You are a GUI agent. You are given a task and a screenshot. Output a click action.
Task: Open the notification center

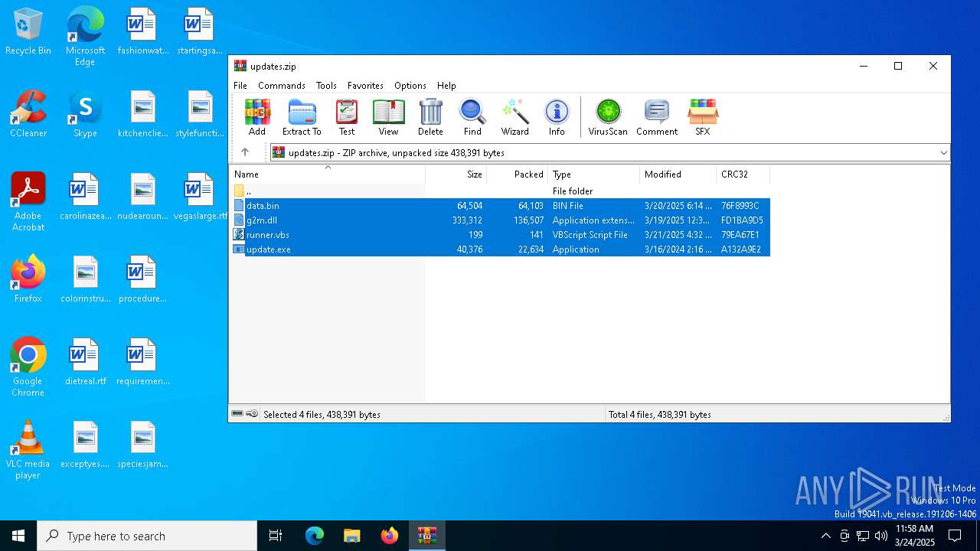(955, 536)
